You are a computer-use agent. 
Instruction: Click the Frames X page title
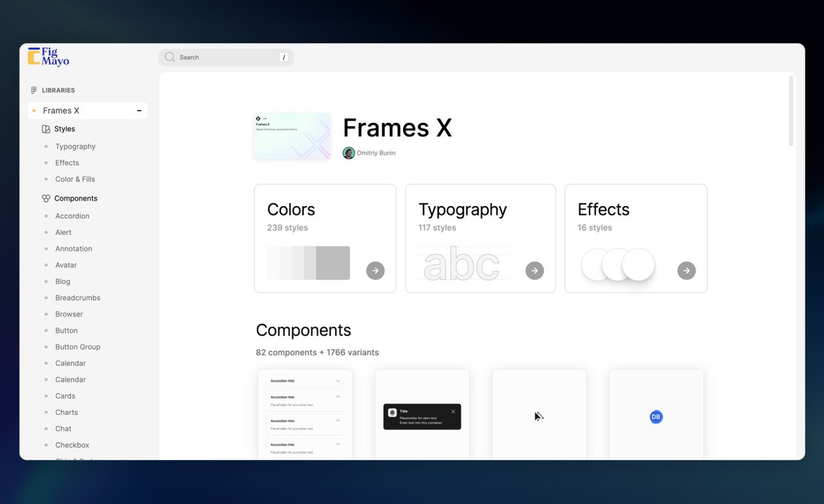click(398, 128)
